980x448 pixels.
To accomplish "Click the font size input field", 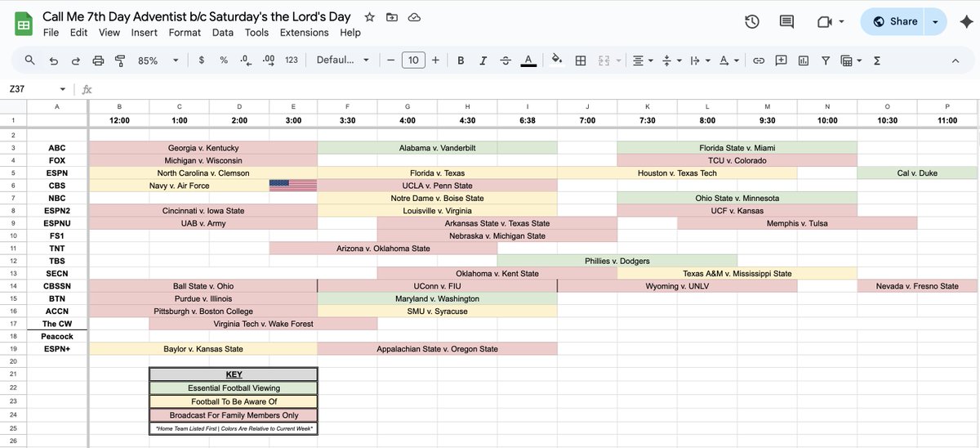I will (x=413, y=60).
